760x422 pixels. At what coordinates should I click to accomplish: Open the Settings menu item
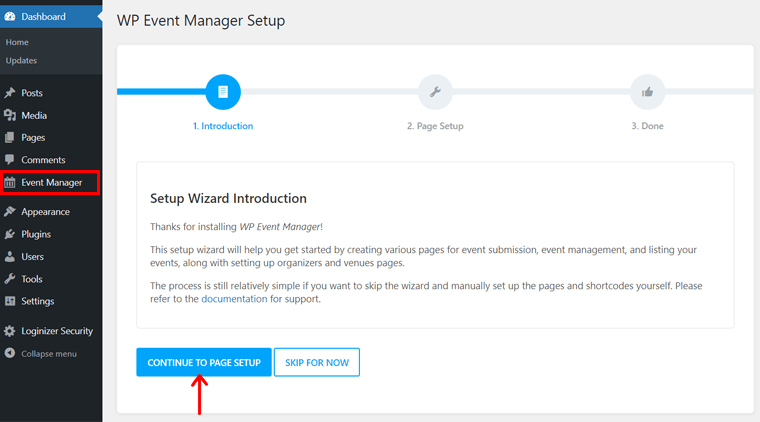[37, 301]
